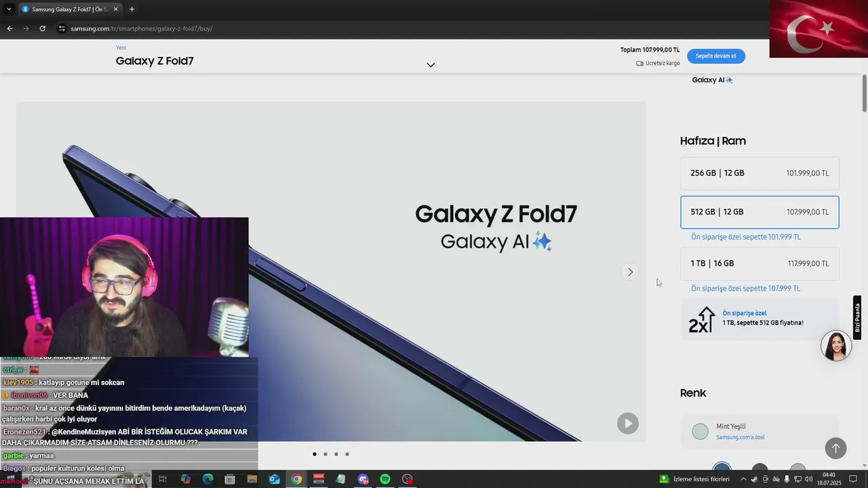Screen dimensions: 868x488
Task: Click the Chrome taskbar icon
Action: [x=296, y=479]
